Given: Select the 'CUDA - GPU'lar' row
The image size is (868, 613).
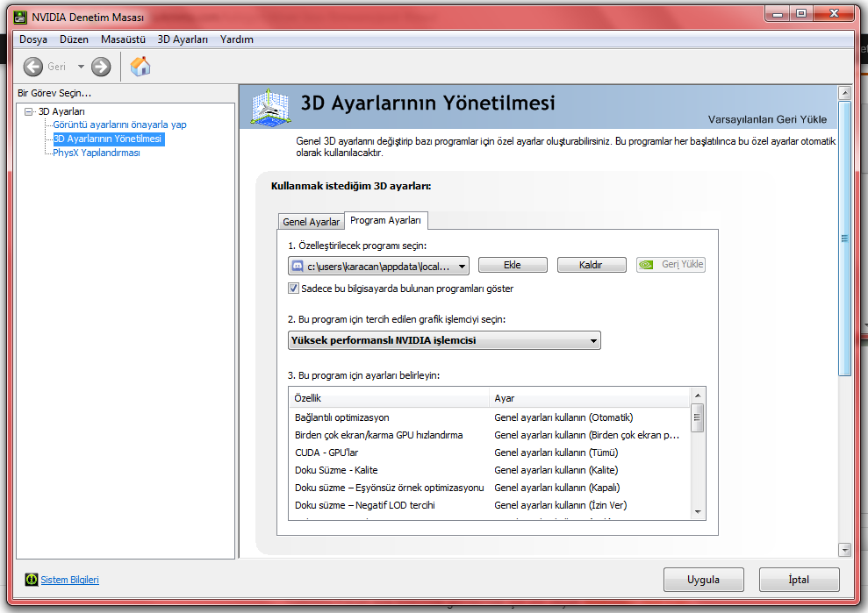Looking at the screenshot, I should [490, 453].
